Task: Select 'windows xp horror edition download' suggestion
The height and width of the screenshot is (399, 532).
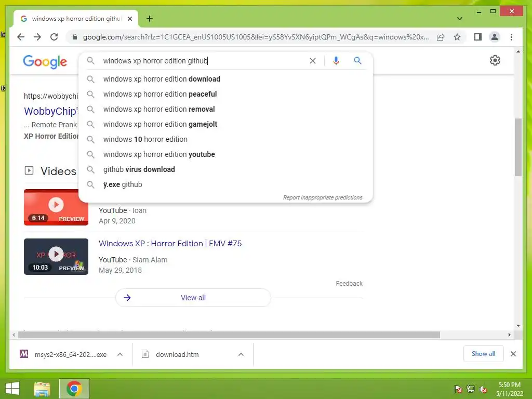Action: point(225,79)
